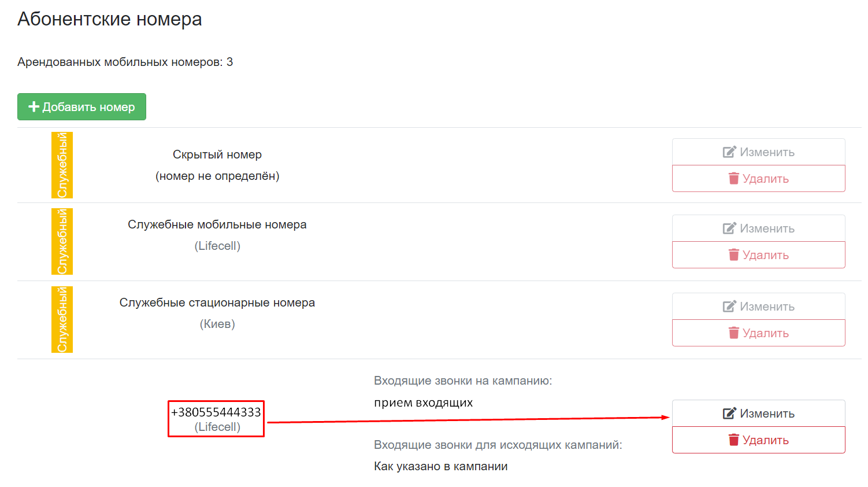868x487 pixels.
Task: Click trash icon for Служебные мобильные номера row
Action: coord(734,255)
